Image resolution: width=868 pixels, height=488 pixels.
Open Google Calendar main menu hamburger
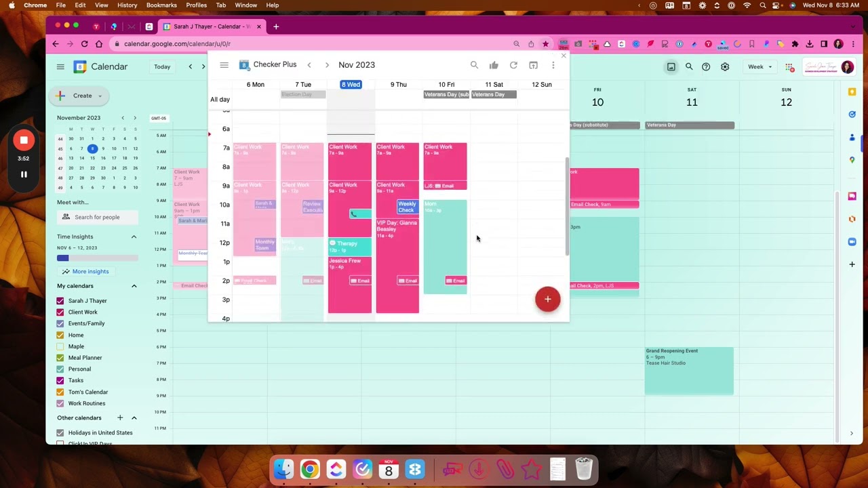click(x=60, y=66)
